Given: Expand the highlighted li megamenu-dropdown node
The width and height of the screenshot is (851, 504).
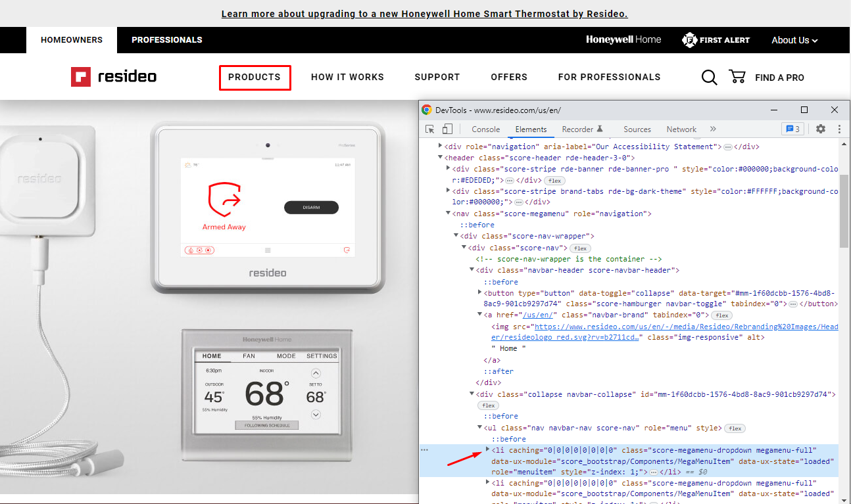Looking at the screenshot, I should [x=488, y=450].
